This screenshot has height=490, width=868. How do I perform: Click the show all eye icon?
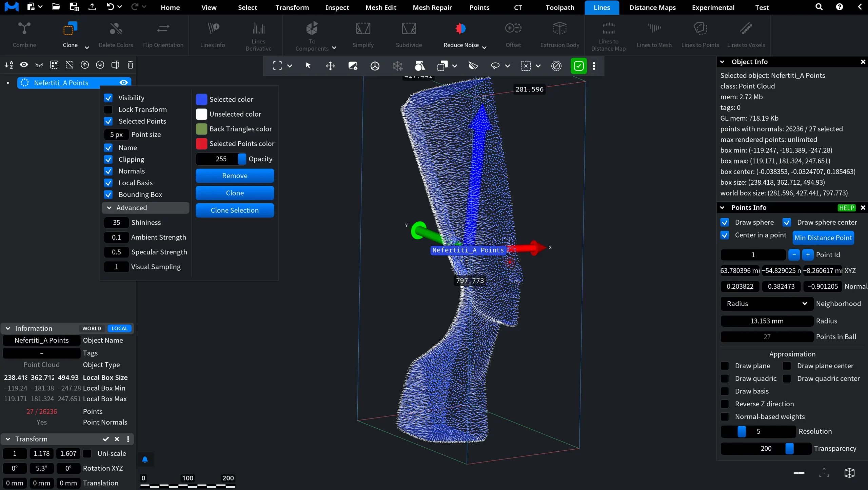[x=24, y=65]
